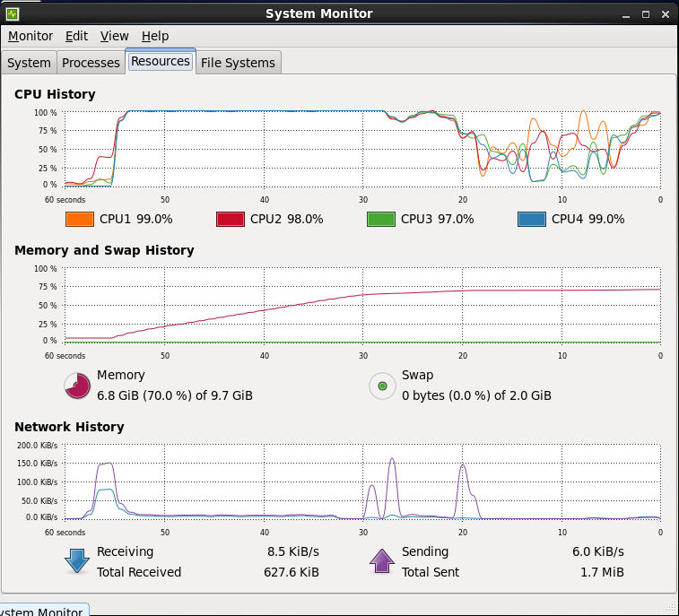679x616 pixels.
Task: Click the System Monitor app icon in title bar
Action: pyautogui.click(x=13, y=13)
